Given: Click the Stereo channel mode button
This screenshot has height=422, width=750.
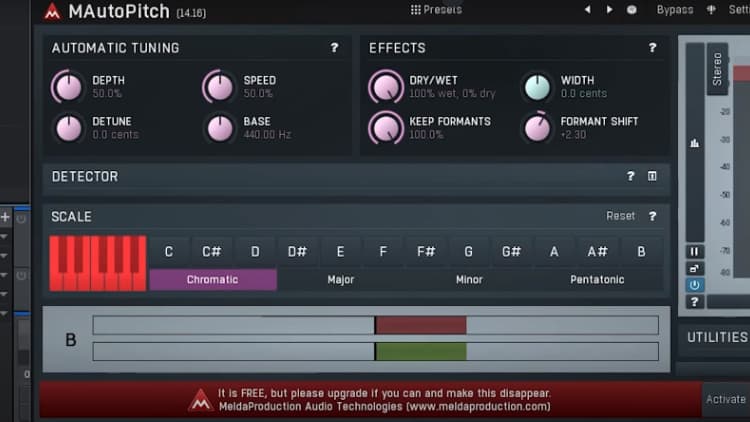Looking at the screenshot, I should (x=717, y=69).
